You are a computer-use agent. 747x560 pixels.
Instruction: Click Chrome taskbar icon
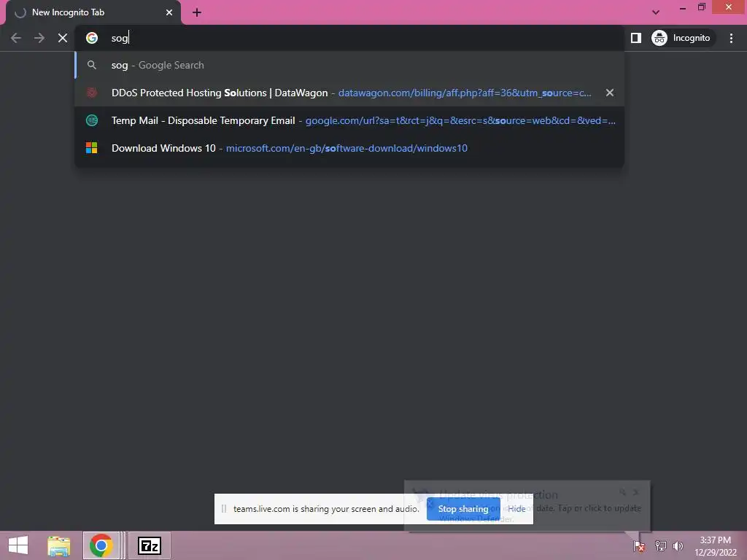(101, 545)
